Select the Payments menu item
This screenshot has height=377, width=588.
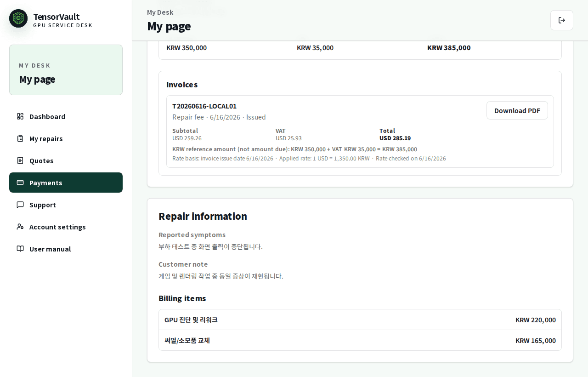(66, 183)
